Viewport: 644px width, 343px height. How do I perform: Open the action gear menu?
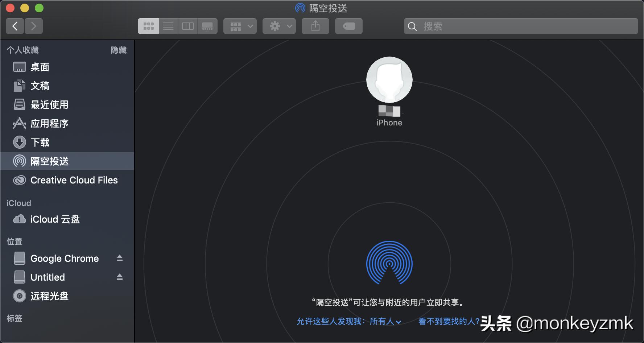click(x=279, y=26)
